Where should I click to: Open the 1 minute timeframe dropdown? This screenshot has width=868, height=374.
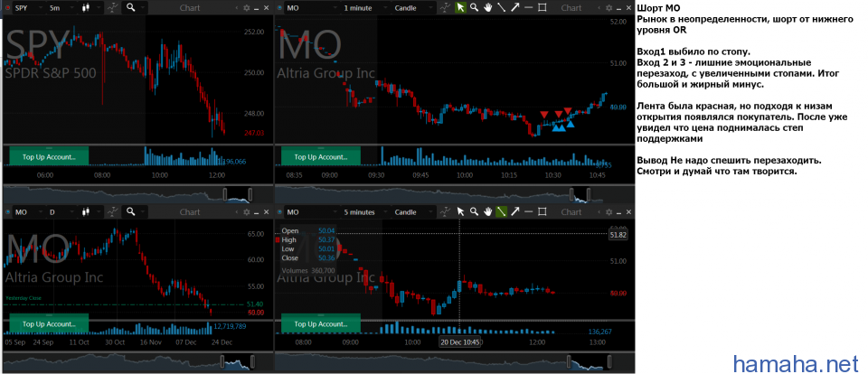[x=364, y=8]
